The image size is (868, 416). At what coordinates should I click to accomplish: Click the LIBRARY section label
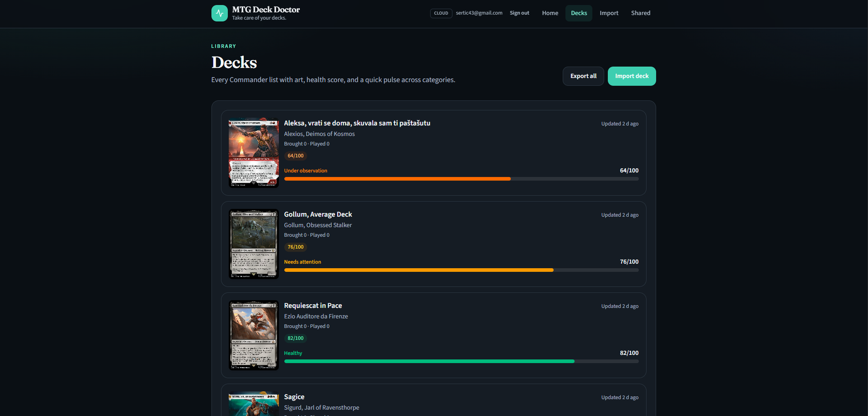(223, 46)
